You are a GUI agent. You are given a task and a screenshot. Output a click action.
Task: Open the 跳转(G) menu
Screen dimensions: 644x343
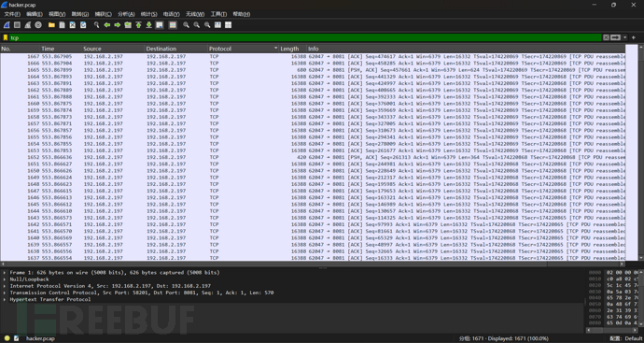tap(80, 14)
